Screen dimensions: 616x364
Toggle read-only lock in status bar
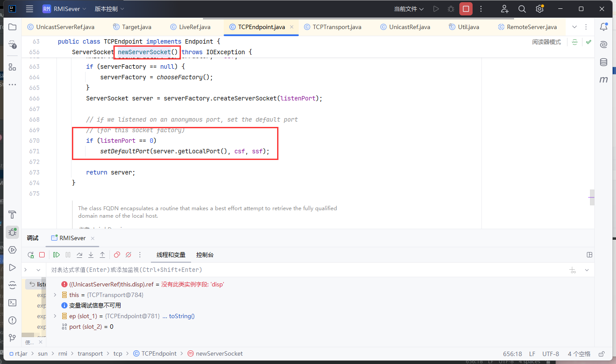pos(601,353)
